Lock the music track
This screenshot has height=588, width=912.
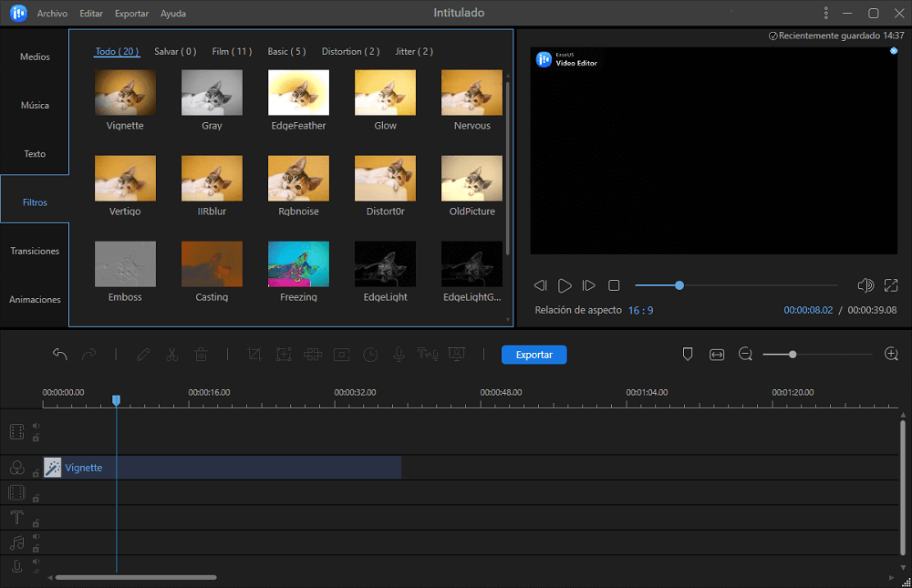tap(36, 548)
